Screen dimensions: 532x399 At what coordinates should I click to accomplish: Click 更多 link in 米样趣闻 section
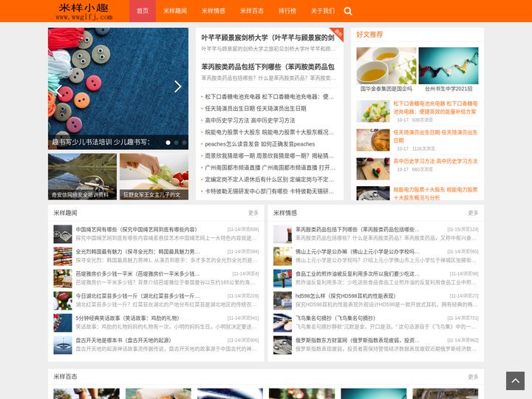tap(253, 213)
